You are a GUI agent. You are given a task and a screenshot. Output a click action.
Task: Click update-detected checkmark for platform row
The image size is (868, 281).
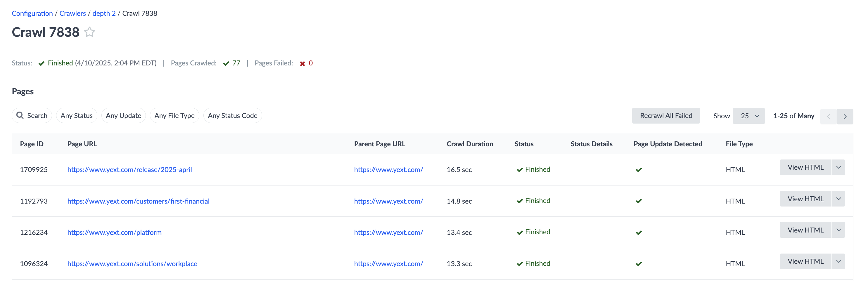click(639, 233)
